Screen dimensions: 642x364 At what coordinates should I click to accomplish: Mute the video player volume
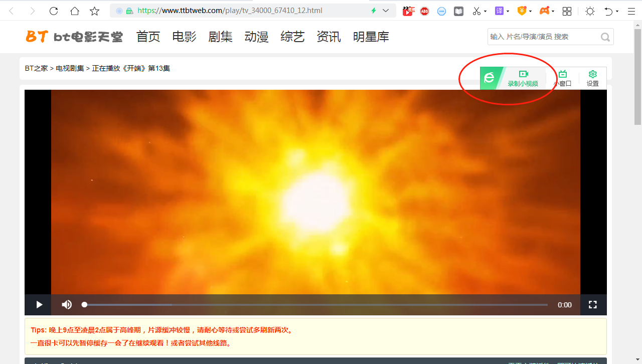(66, 304)
